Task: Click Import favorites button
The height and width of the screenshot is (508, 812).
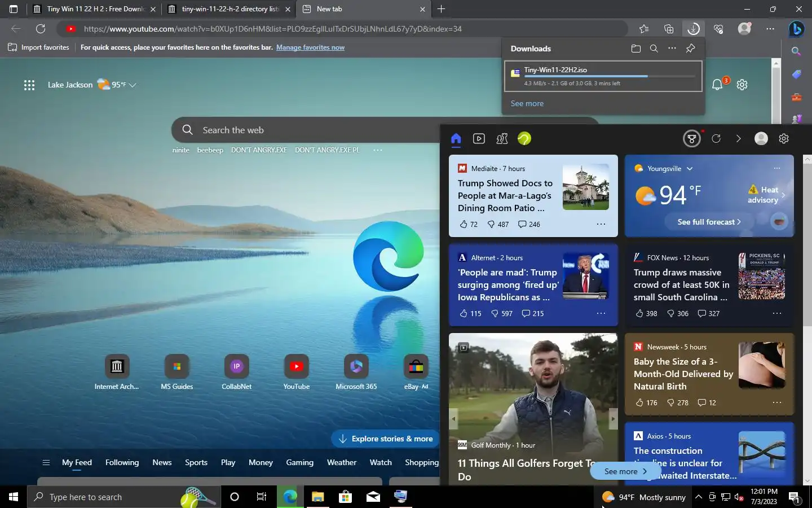Action: [38, 47]
